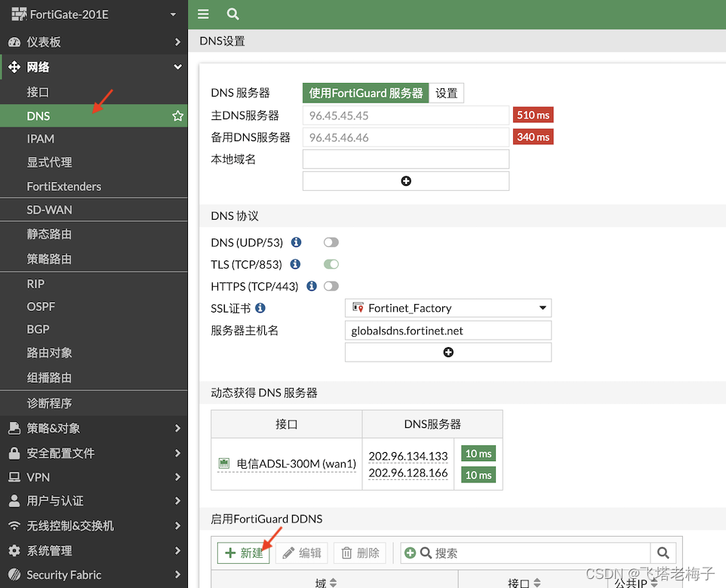This screenshot has width=726, height=588.
Task: Click the wan1 interface port icon
Action: click(224, 463)
